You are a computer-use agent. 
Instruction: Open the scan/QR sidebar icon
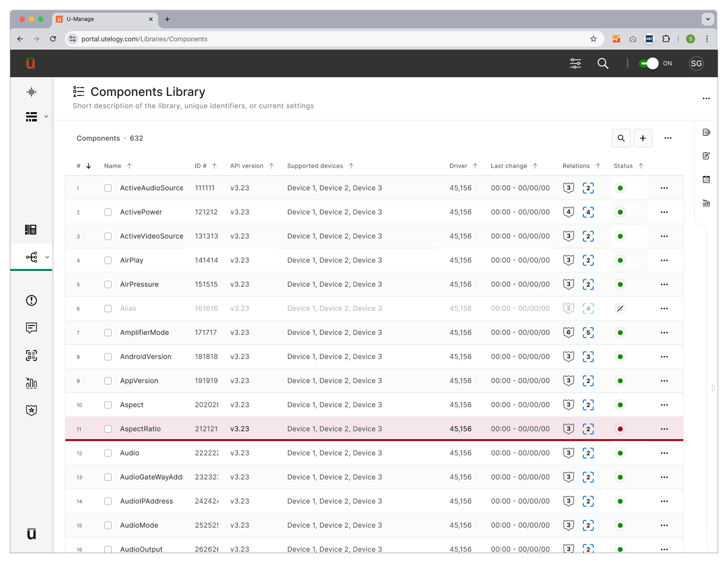pyautogui.click(x=31, y=356)
